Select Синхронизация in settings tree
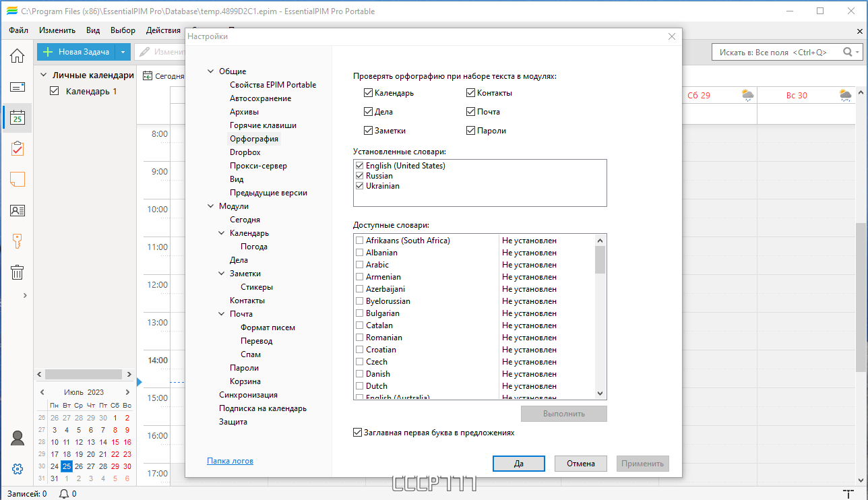 [248, 395]
